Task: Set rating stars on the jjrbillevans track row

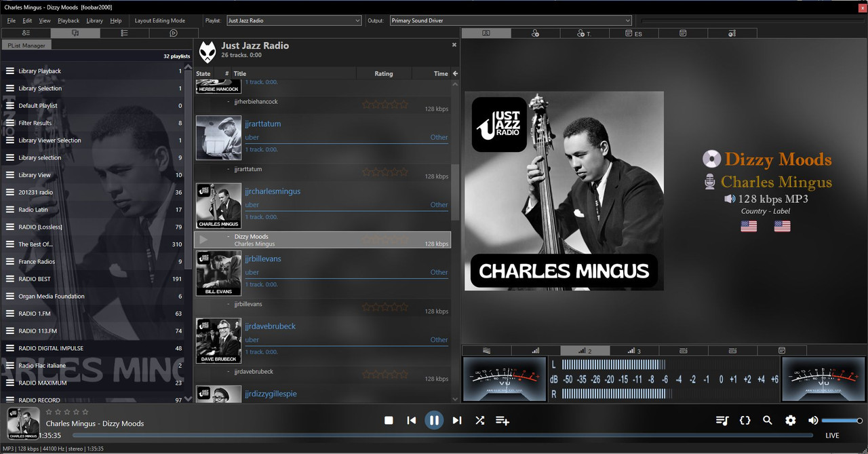Action: pos(384,307)
